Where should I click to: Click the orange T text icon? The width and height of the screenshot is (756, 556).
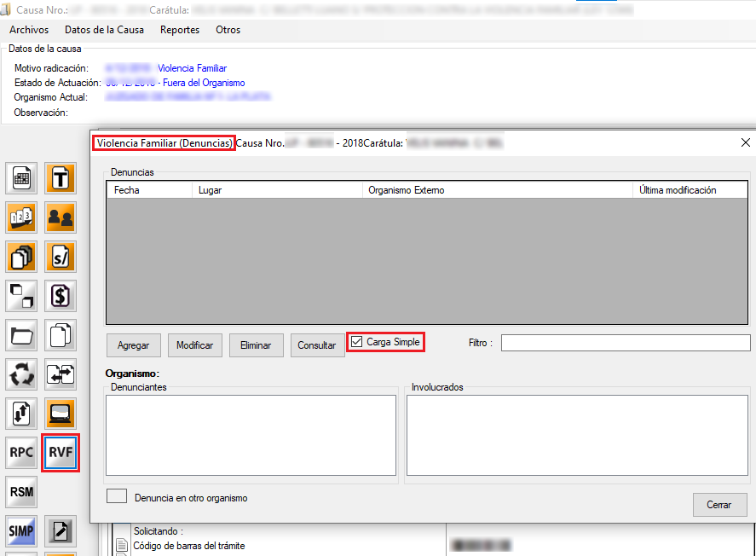pos(61,178)
